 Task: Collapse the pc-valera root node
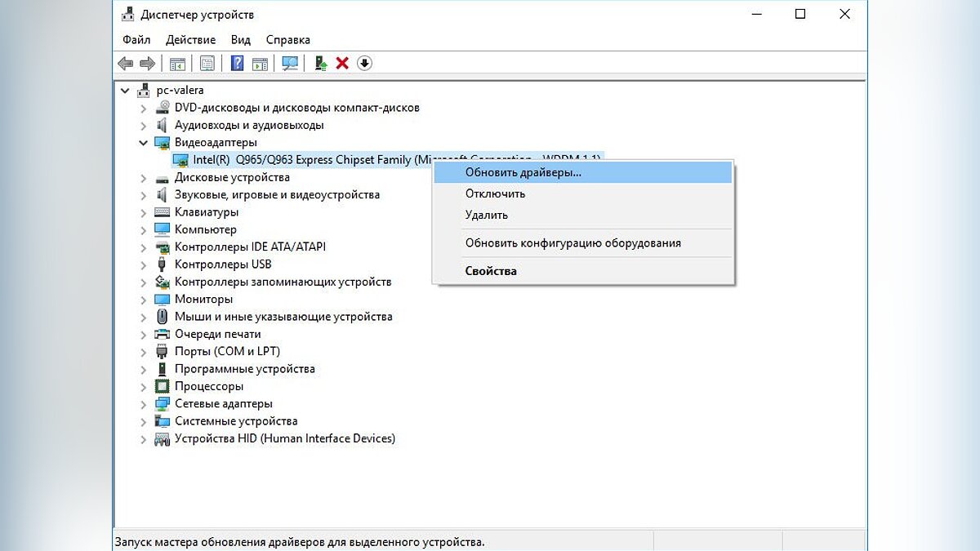pos(125,90)
